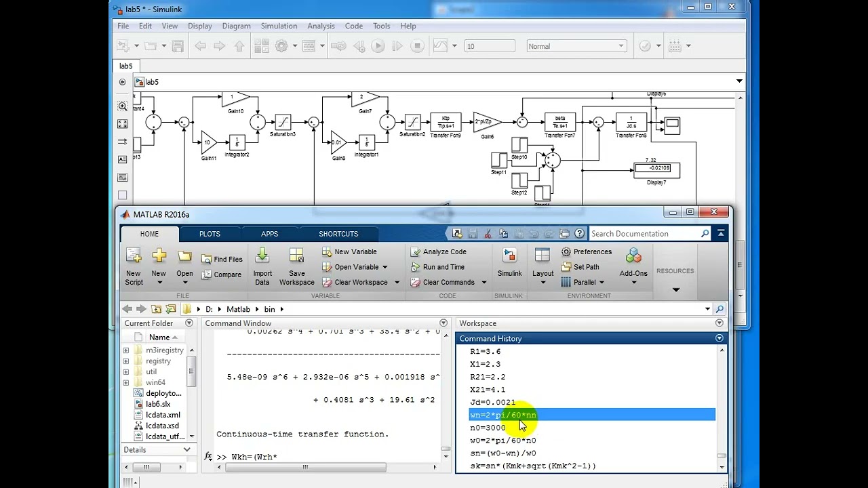The image size is (868, 488).
Task: Open the Simulation menu in Simulink
Action: click(x=279, y=26)
